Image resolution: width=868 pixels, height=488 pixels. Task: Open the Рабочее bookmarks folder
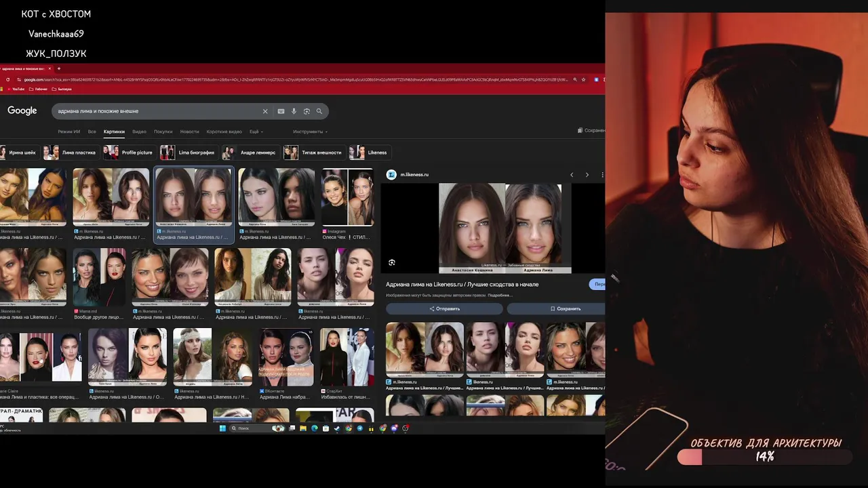[x=38, y=89]
